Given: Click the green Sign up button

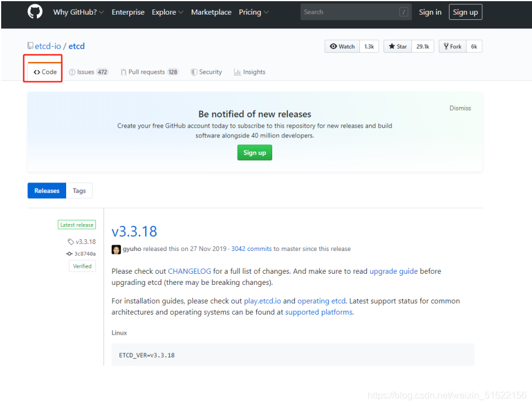Looking at the screenshot, I should [x=255, y=153].
